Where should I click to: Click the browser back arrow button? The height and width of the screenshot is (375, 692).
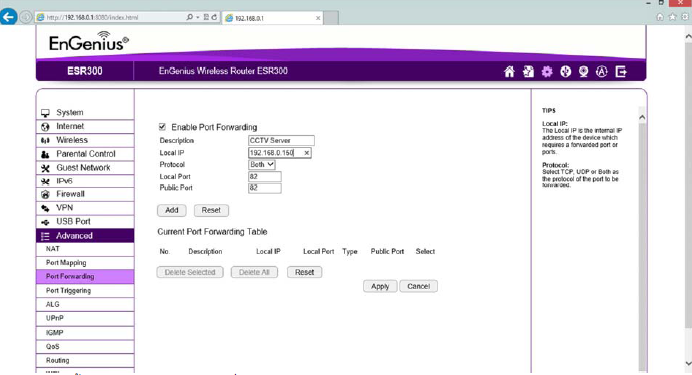click(8, 17)
